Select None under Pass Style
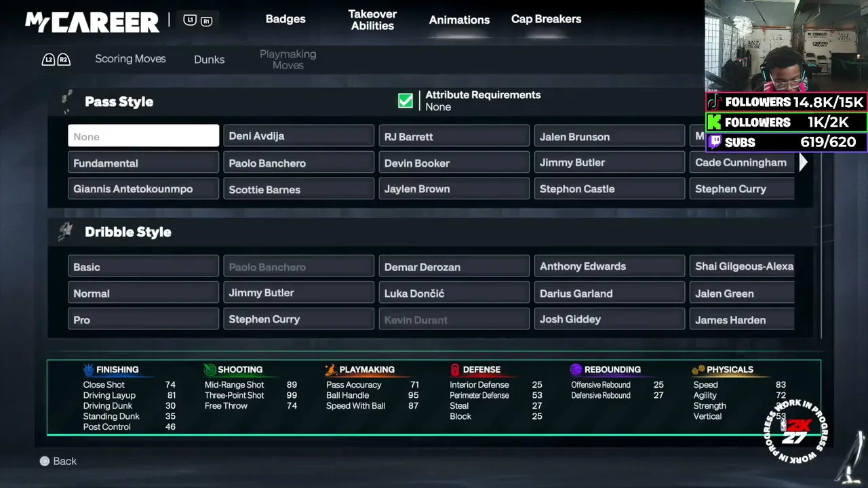This screenshot has height=488, width=868. [143, 136]
